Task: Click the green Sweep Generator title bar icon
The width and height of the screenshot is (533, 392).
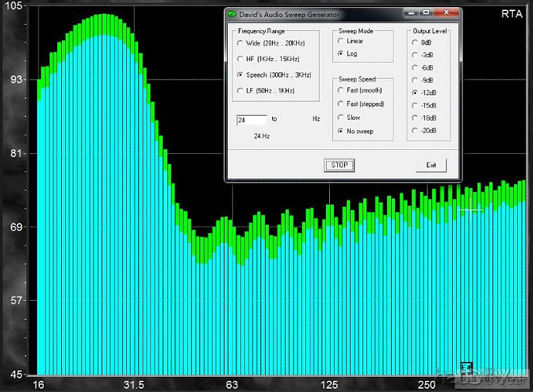Action: [x=233, y=13]
